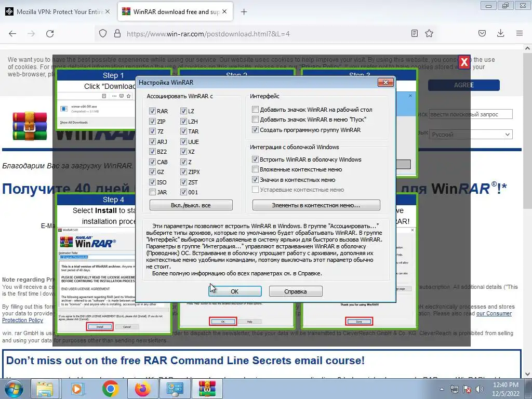Close the Mozilla VPN tab

pos(108,11)
